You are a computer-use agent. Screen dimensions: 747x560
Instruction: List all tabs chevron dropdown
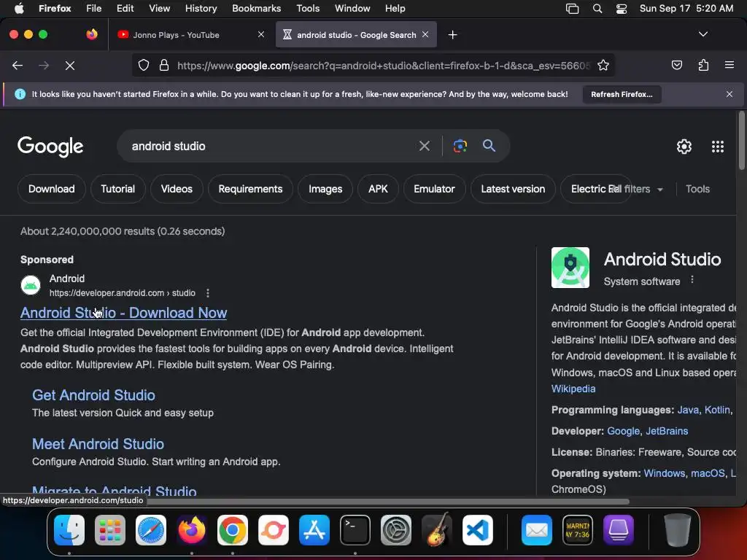tap(703, 34)
